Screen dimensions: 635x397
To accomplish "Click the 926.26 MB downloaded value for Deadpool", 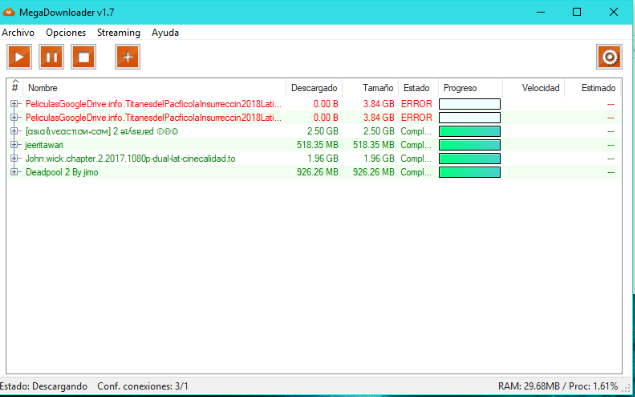I will pos(317,172).
